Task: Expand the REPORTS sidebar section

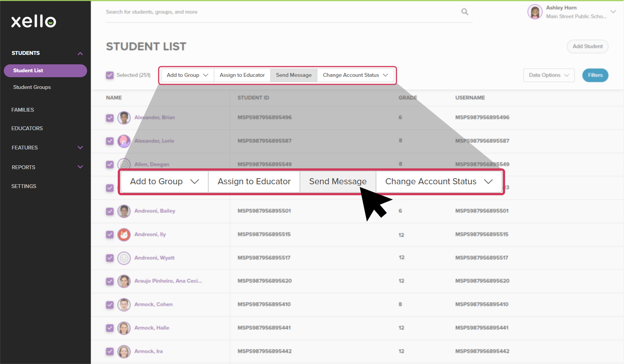Action: pos(80,167)
